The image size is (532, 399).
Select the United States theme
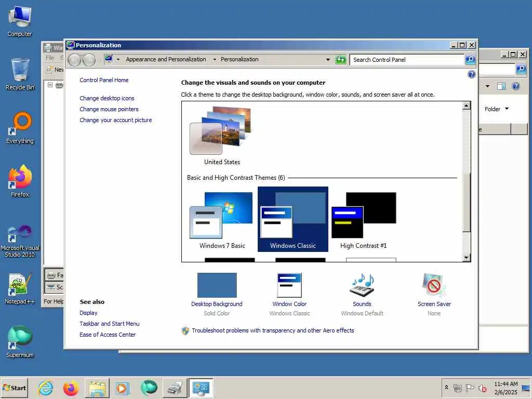[x=222, y=136]
